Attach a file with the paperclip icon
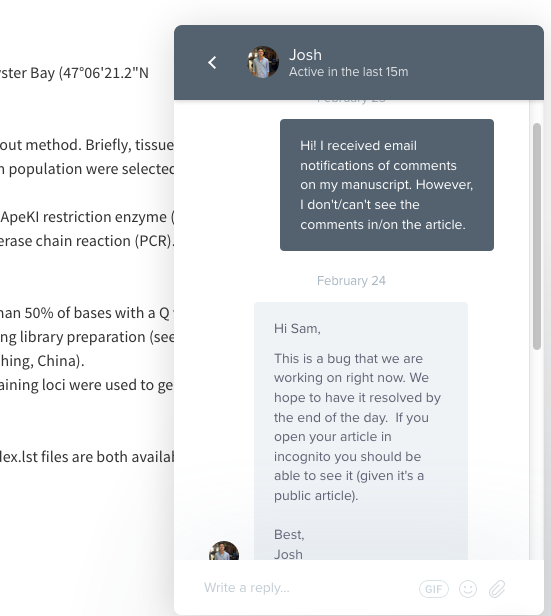Viewport: 551px width, 616px height. [x=497, y=589]
